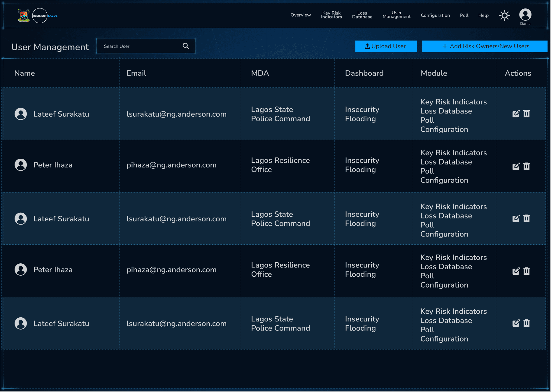Open the Help navbar item

coord(483,15)
